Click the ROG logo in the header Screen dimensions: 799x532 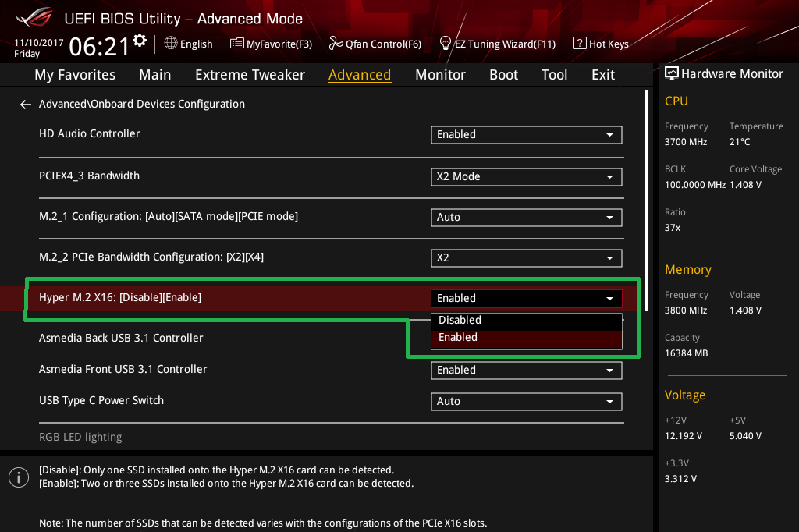pos(34,17)
